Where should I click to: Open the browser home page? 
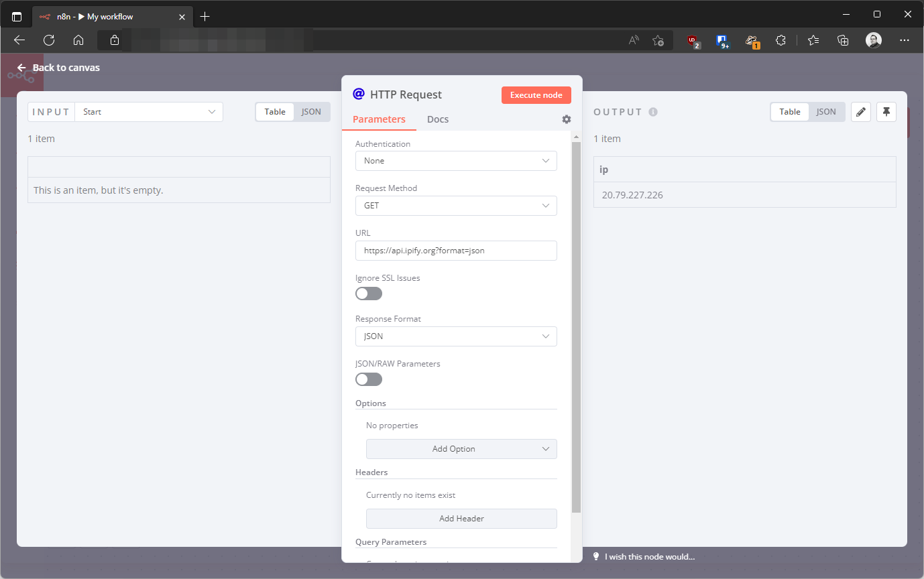point(78,40)
